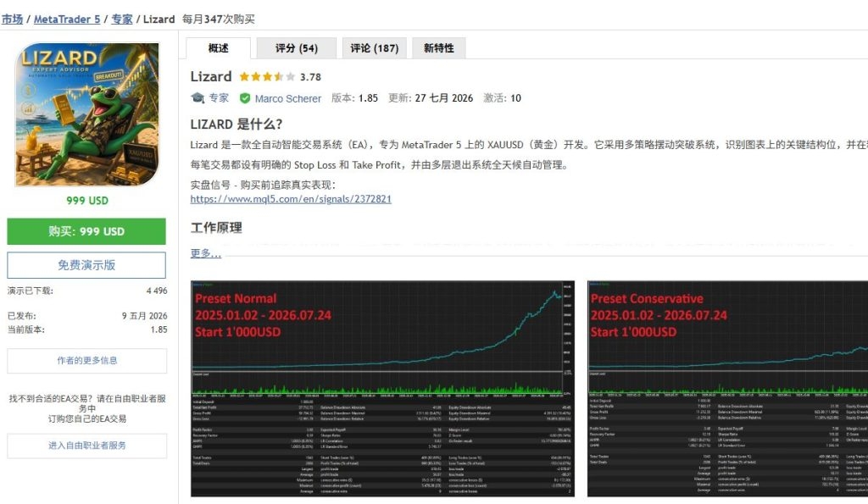The image size is (868, 504).
Task: Click the 作者的更多信息 button
Action: [x=87, y=361]
